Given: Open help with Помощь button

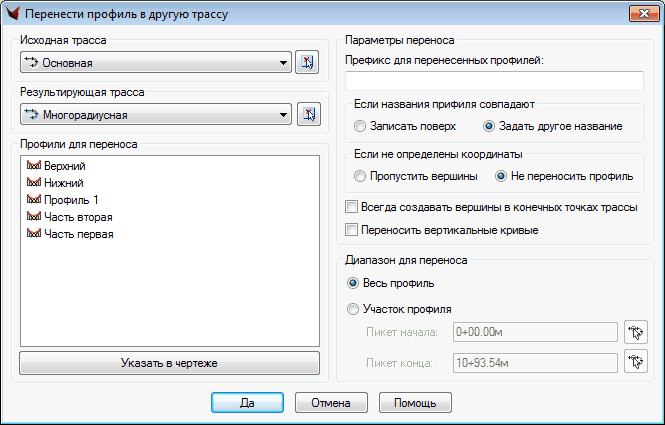Looking at the screenshot, I should 415,404.
